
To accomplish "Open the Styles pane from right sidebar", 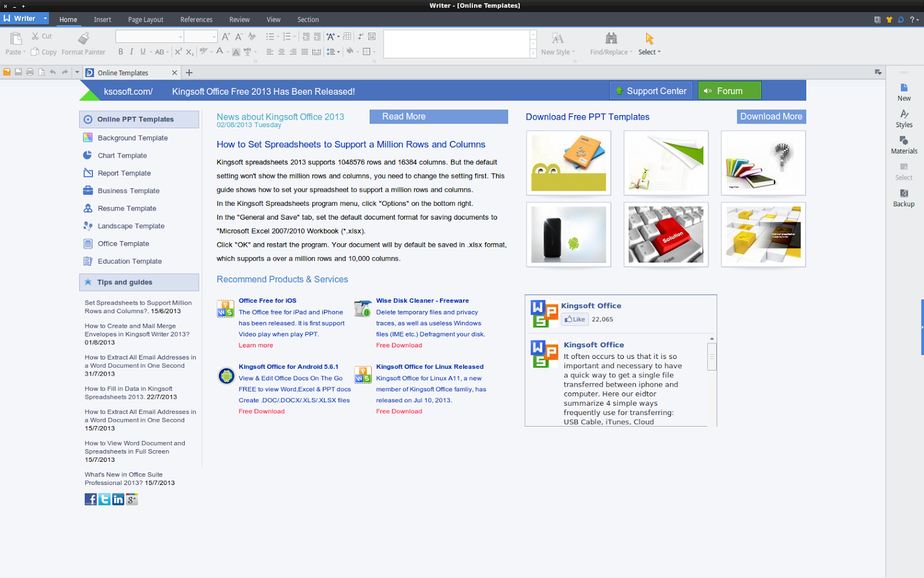I will click(x=904, y=118).
